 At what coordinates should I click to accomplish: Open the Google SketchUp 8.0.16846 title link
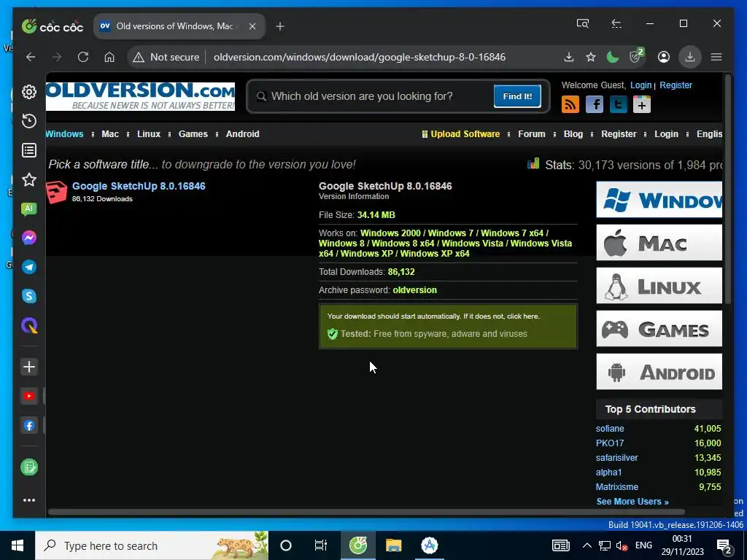[139, 186]
